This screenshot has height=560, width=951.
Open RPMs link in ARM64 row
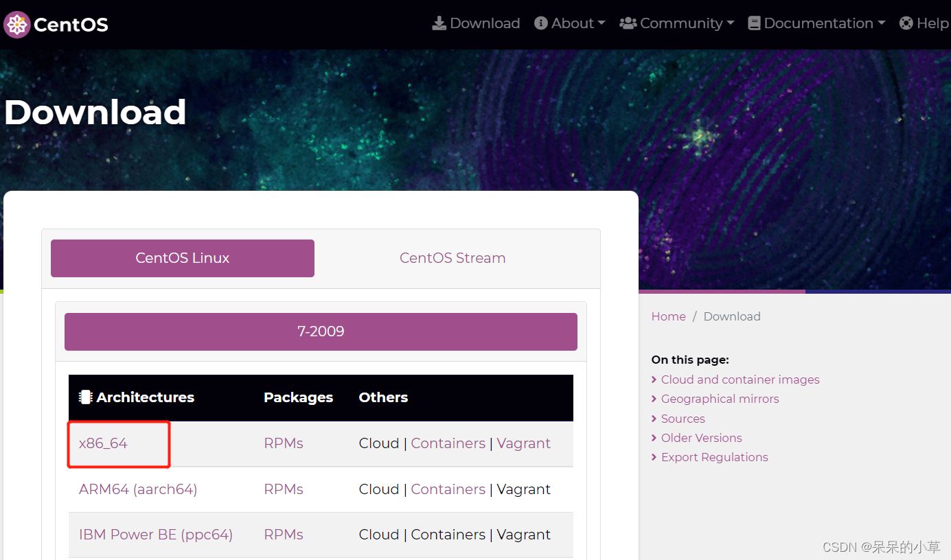[x=284, y=489]
